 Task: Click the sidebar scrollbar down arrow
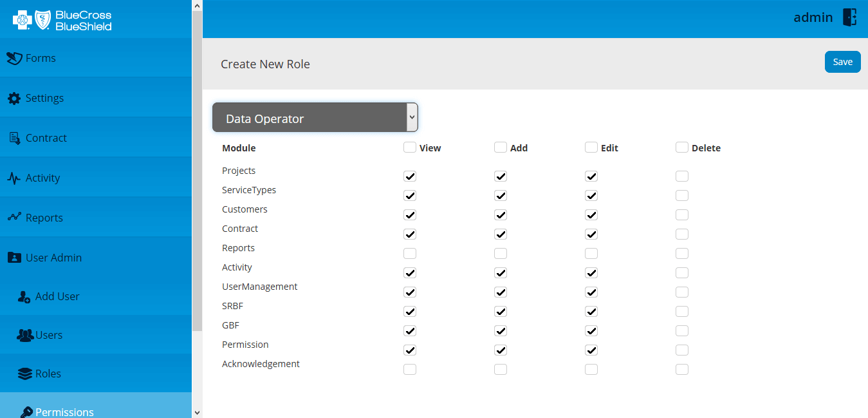pos(197,412)
